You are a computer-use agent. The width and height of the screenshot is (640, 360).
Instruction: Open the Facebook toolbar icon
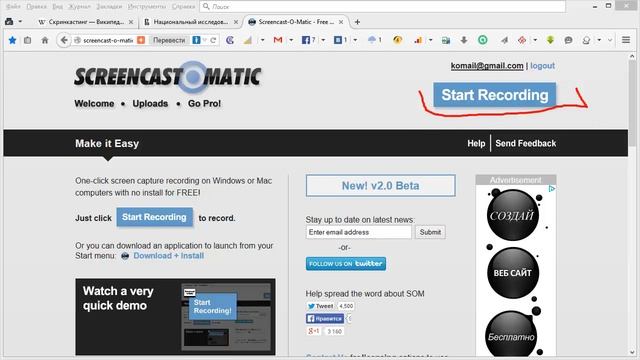(306, 40)
